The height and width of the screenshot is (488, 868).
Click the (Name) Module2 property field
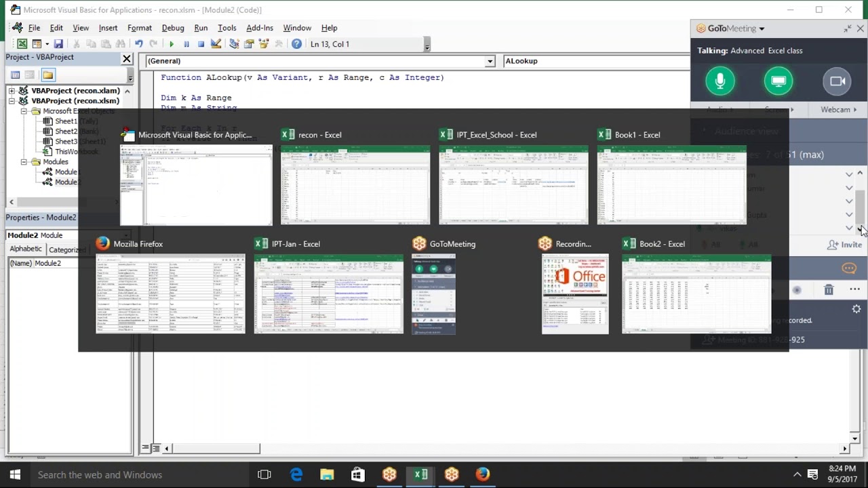pyautogui.click(x=69, y=263)
